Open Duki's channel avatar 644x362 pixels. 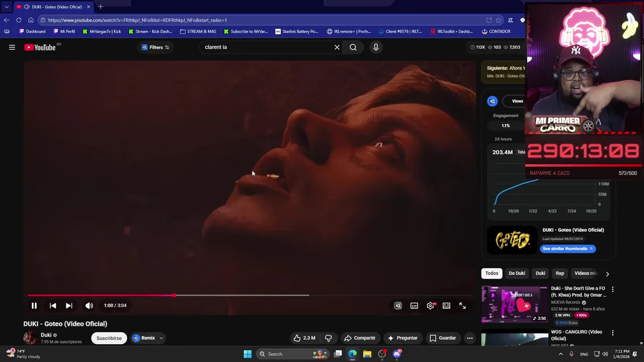[30, 338]
